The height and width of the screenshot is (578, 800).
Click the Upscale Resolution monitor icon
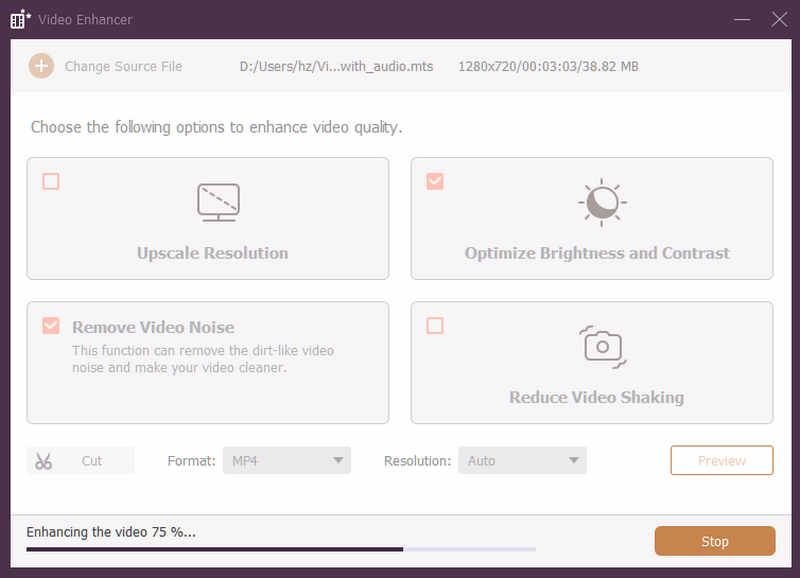pyautogui.click(x=218, y=203)
